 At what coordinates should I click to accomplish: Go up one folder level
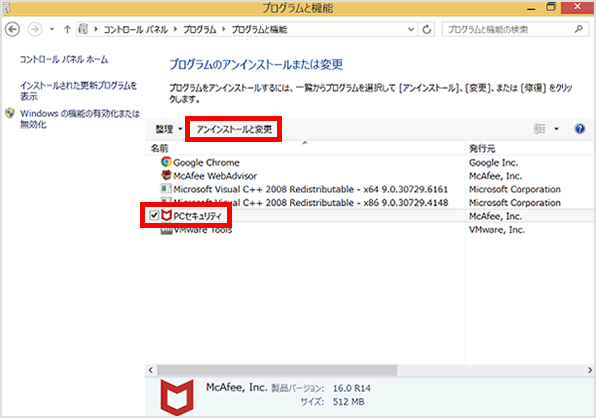tap(67, 29)
